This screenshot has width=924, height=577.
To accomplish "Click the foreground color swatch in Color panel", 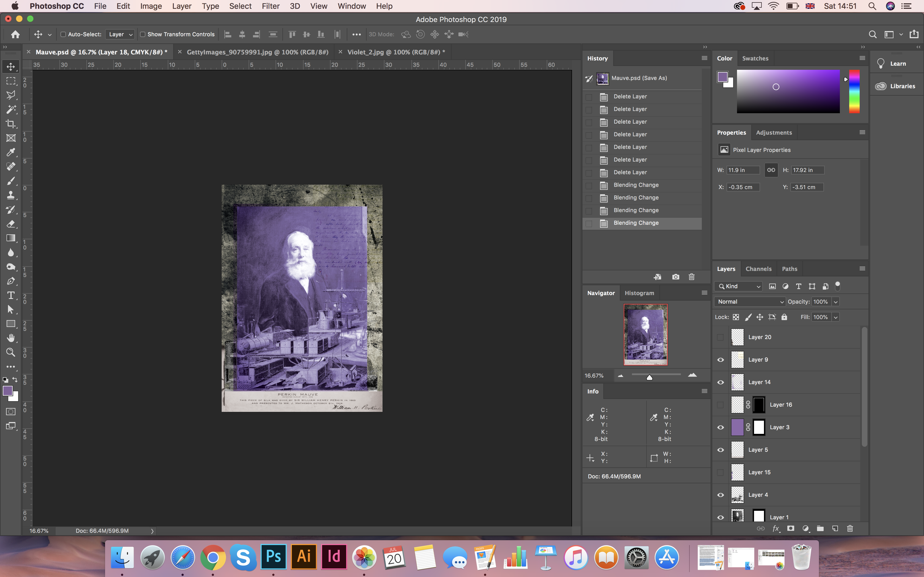I will click(x=722, y=77).
